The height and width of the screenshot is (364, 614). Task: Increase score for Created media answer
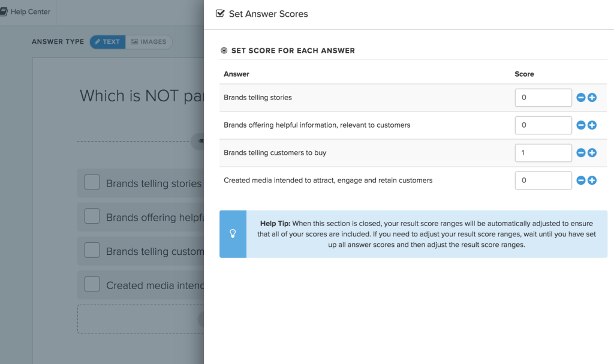click(592, 181)
